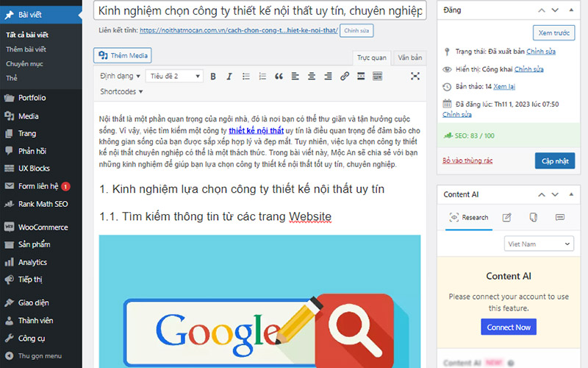This screenshot has height=368, width=588.
Task: Click thiết kế nội thất hyperlink in content
Action: [x=256, y=131]
